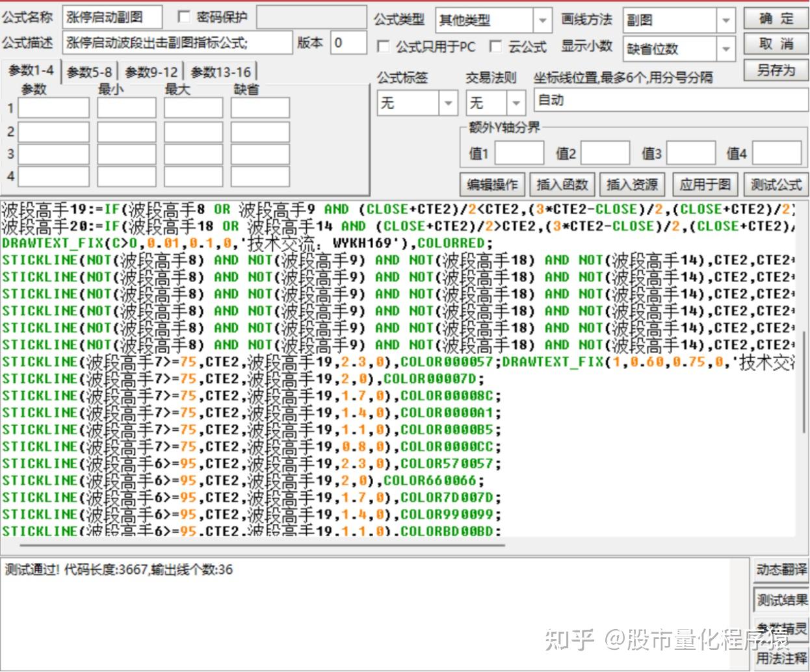Select the 测试结果 side tab
Viewport: 810px width, 672px height.
coord(781,600)
